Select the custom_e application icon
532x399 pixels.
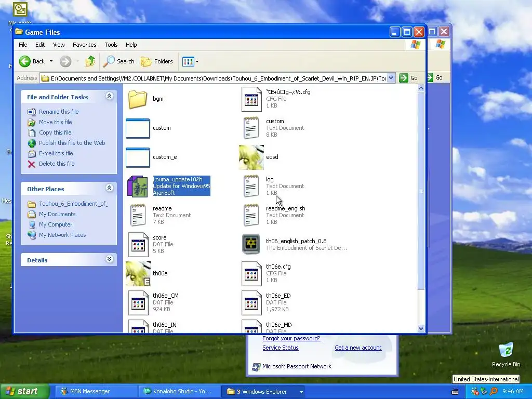click(138, 157)
